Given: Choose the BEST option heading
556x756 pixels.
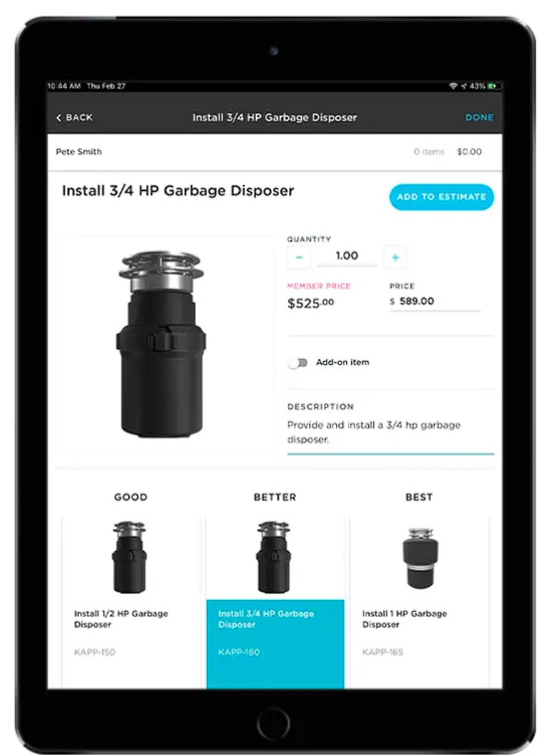Looking at the screenshot, I should coord(419,497).
